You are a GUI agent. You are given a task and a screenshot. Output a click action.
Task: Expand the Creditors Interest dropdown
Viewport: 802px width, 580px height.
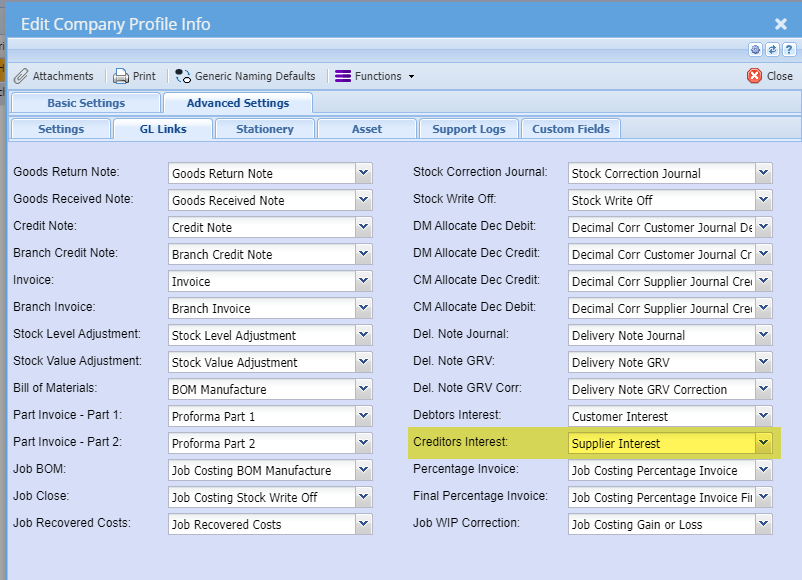(764, 443)
